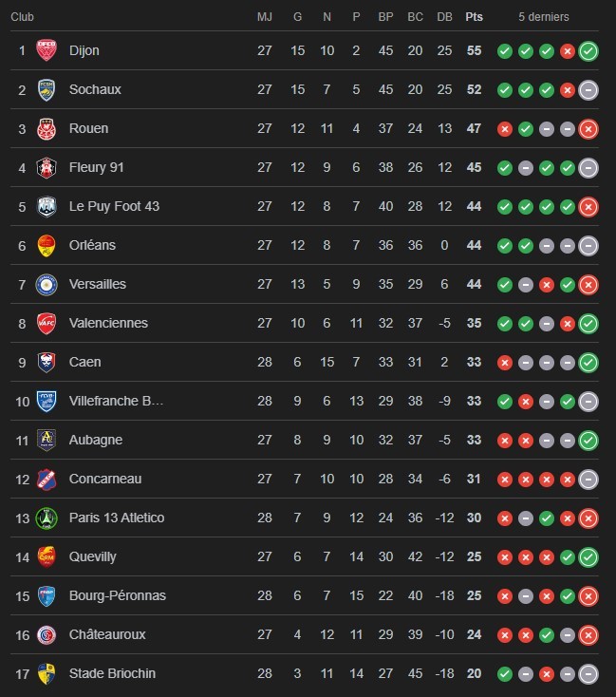Click the Châteauroux club crest
Viewport: 616px width, 697px height.
(47, 634)
